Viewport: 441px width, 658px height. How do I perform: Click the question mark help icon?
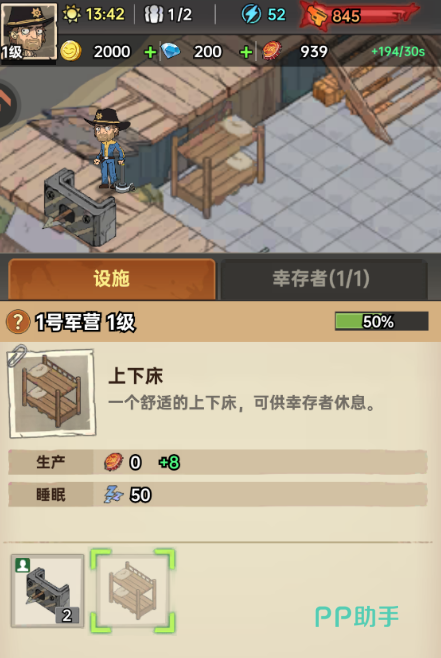point(18,322)
